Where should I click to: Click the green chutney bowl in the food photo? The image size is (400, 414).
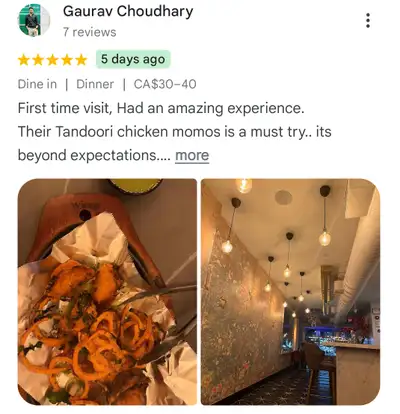click(x=136, y=186)
